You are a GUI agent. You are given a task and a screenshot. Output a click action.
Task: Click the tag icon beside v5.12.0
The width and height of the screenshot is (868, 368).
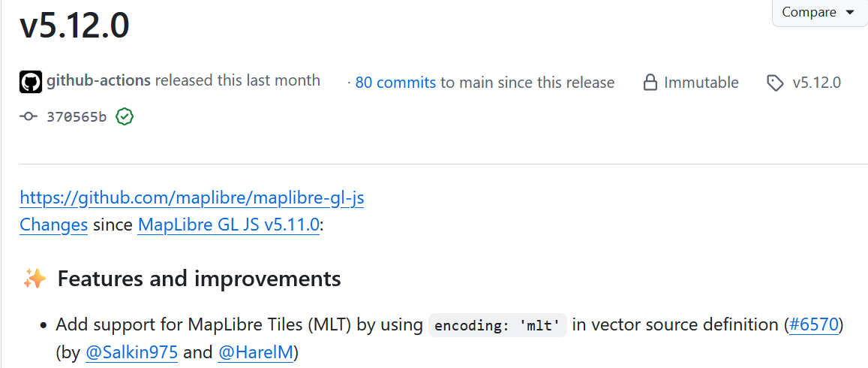[x=775, y=83]
